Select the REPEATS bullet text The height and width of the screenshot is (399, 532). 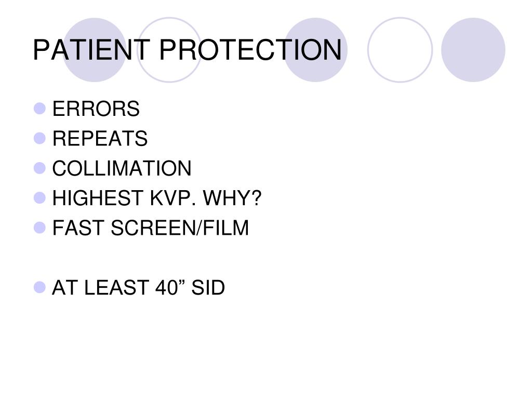[100, 138]
